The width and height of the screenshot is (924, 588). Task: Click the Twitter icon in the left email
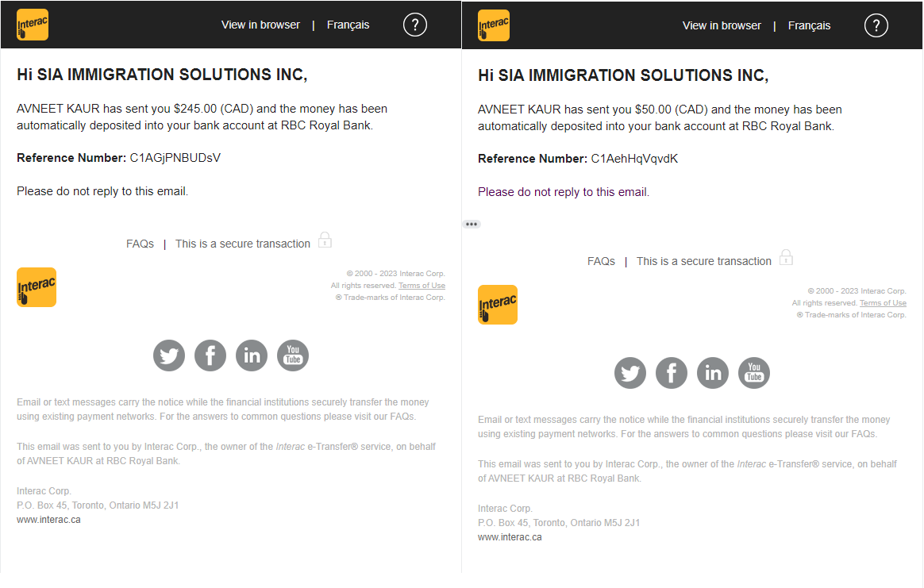169,355
